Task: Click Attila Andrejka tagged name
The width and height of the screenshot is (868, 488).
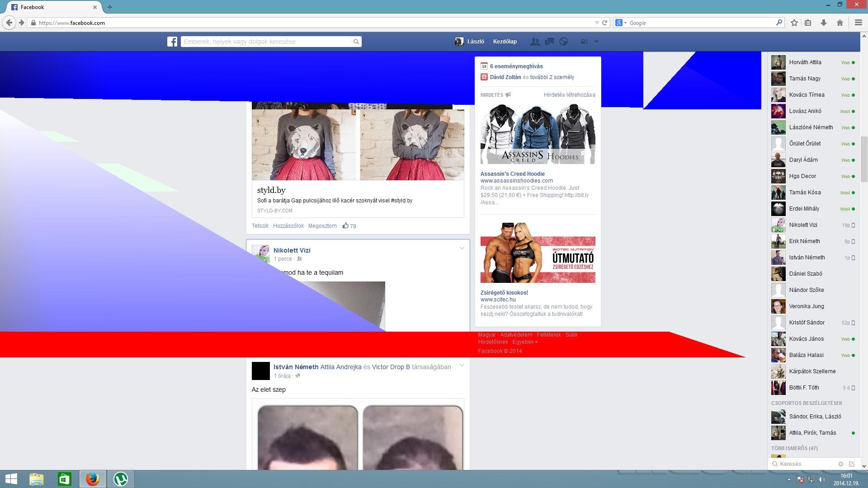Action: (341, 367)
